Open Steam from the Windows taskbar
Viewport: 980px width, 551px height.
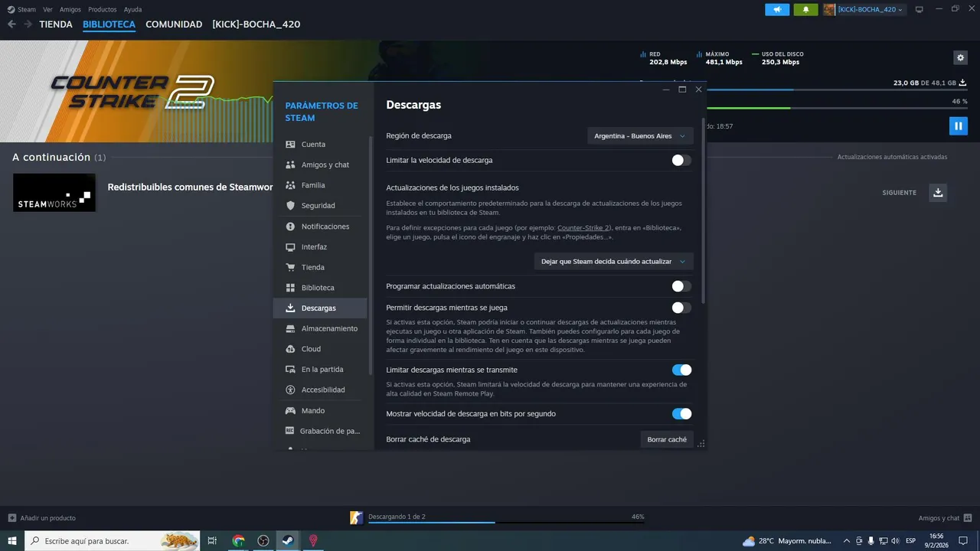[288, 540]
